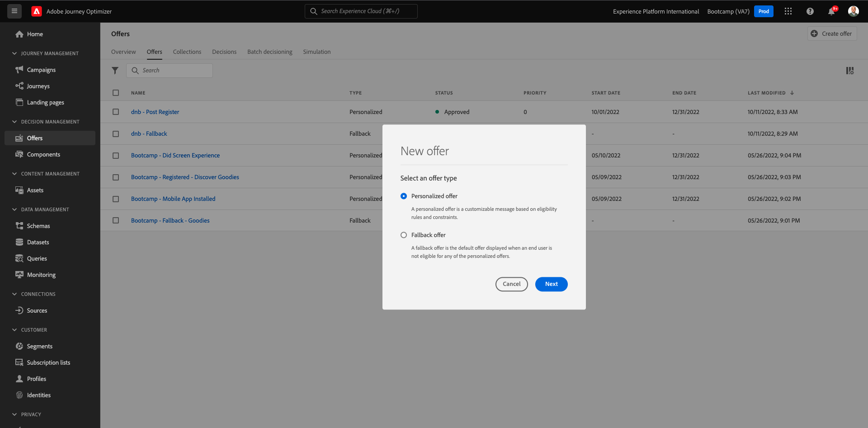
Task: Open the notifications bell
Action: (x=831, y=11)
